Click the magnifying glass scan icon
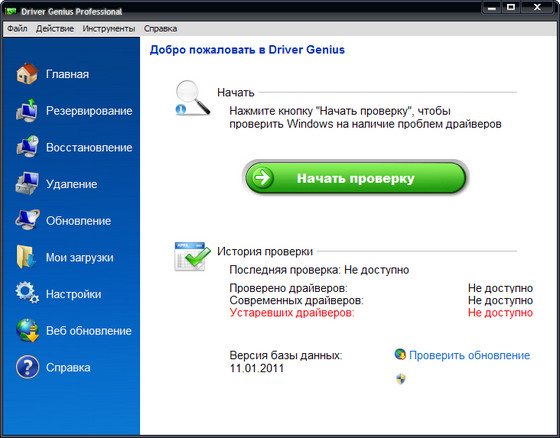The image size is (560, 438). 192,98
